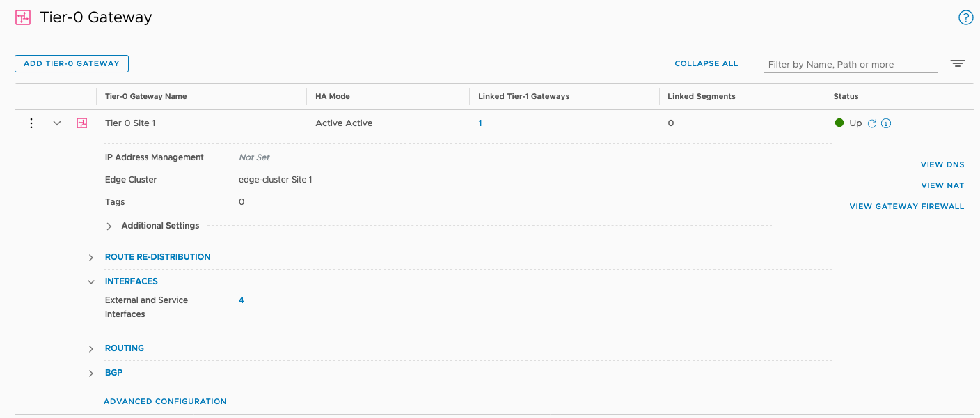Open View NAT link
Image resolution: width=980 pixels, height=418 pixels.
942,185
